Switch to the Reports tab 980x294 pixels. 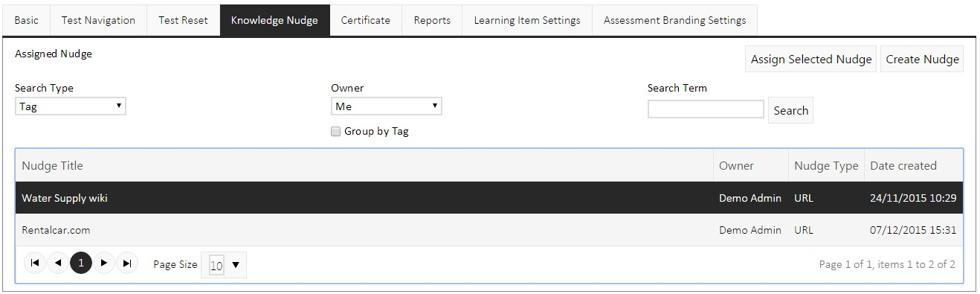(432, 20)
